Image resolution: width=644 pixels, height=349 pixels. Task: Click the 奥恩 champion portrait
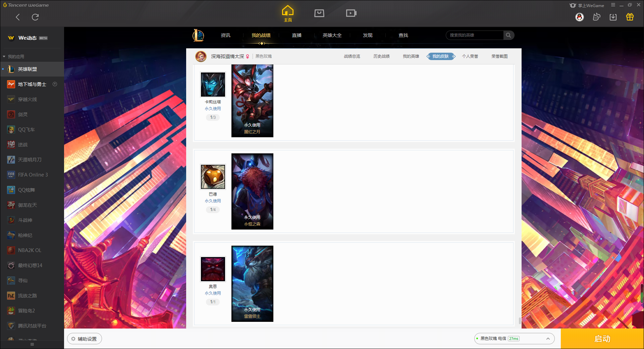click(213, 269)
